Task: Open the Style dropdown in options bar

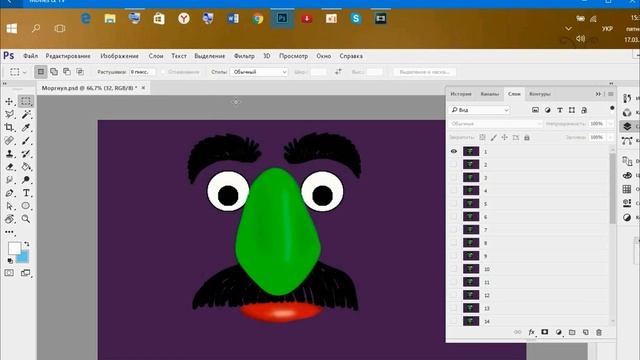Action: 259,72
